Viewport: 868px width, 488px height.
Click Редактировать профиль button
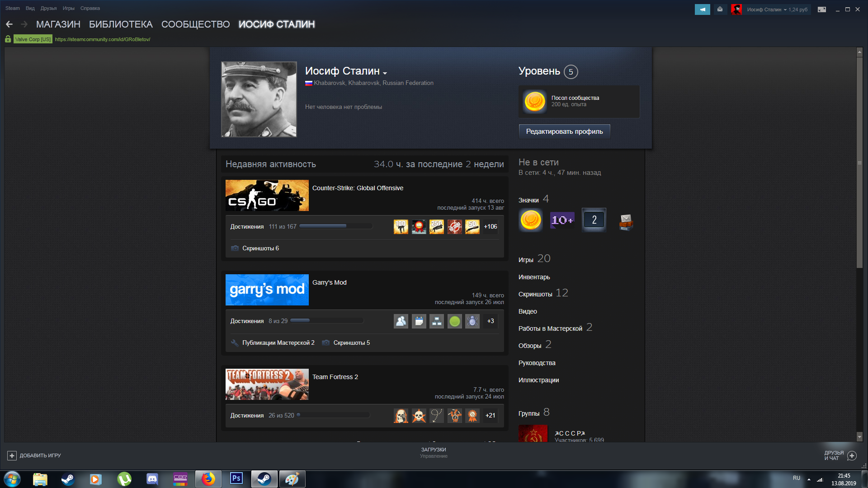[x=564, y=131]
